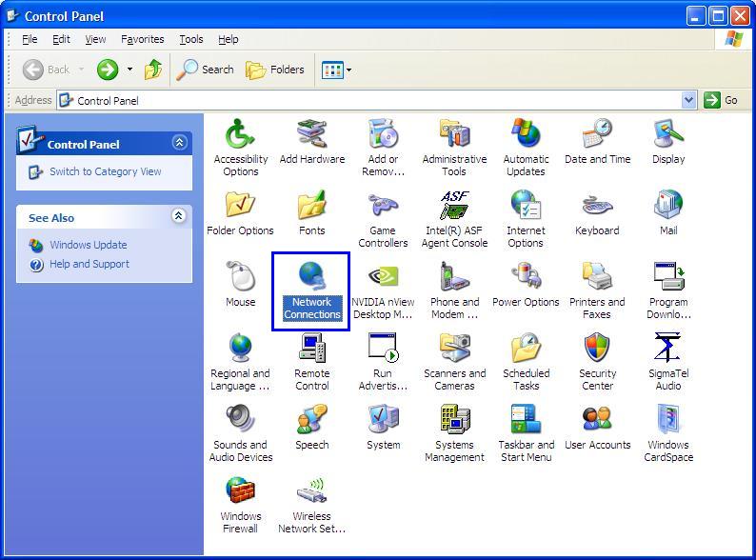Open Windows Update link
The image size is (756, 560).
[89, 245]
